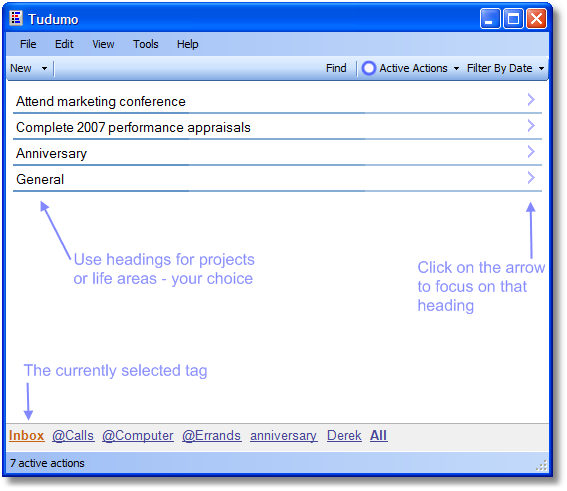This screenshot has width=567, height=491.
Task: Open the View menu
Action: [x=103, y=44]
